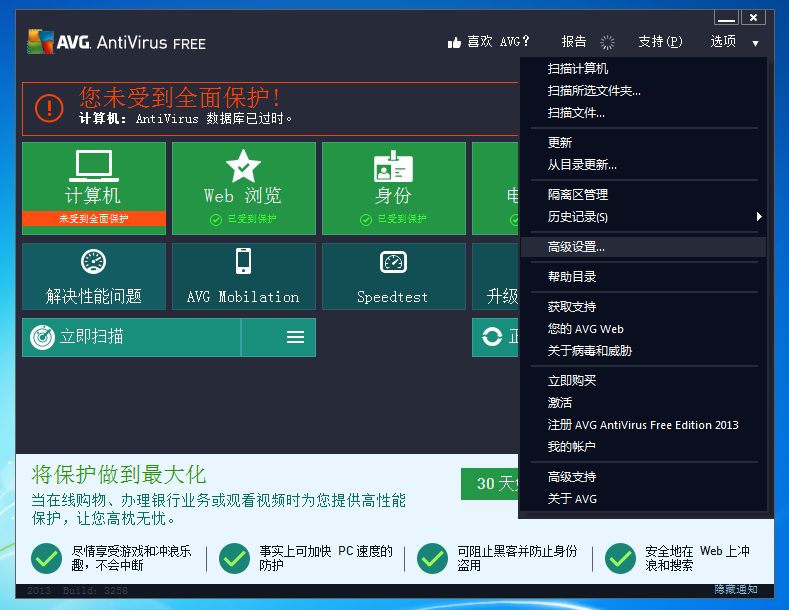The height and width of the screenshot is (610, 789).
Task: Click the AVG logo icon
Action: [x=40, y=41]
